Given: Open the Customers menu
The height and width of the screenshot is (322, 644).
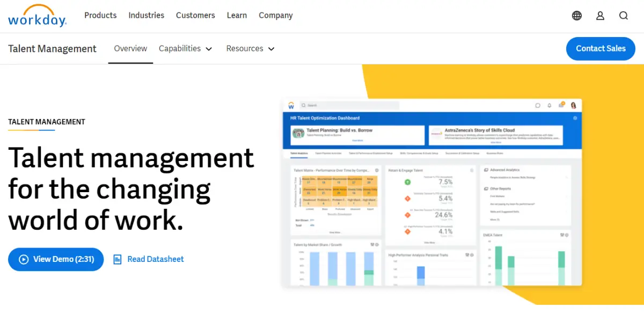Looking at the screenshot, I should [x=195, y=15].
